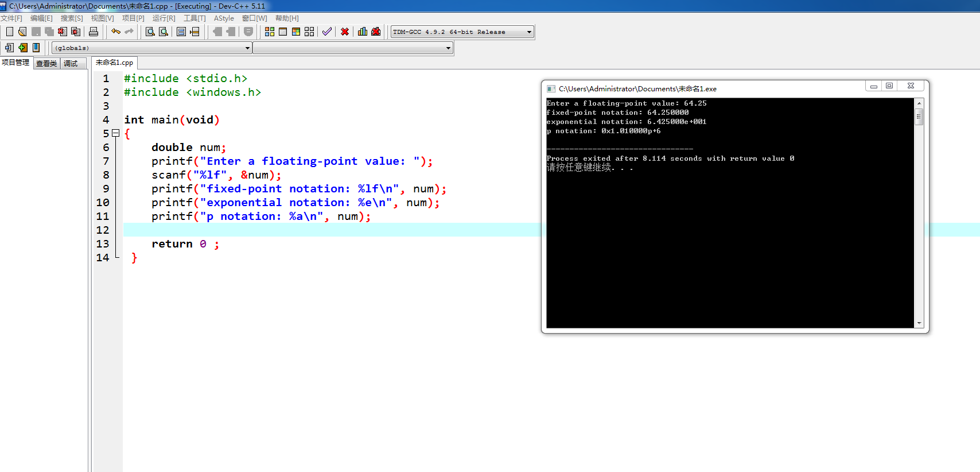
Task: Click the greyed-out round toolbar icon beside the arrows
Action: click(248, 32)
